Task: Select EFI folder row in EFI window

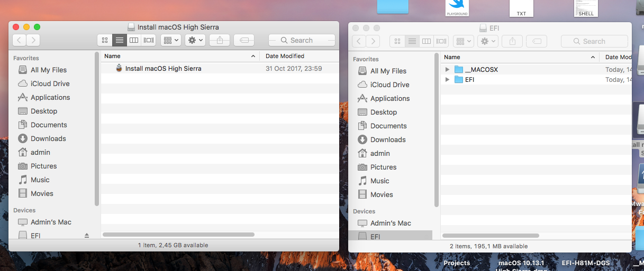Action: point(537,79)
